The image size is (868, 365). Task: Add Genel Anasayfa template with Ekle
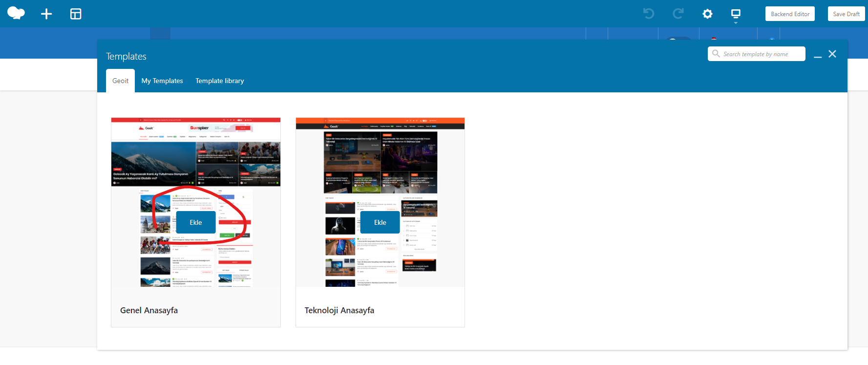pyautogui.click(x=196, y=222)
